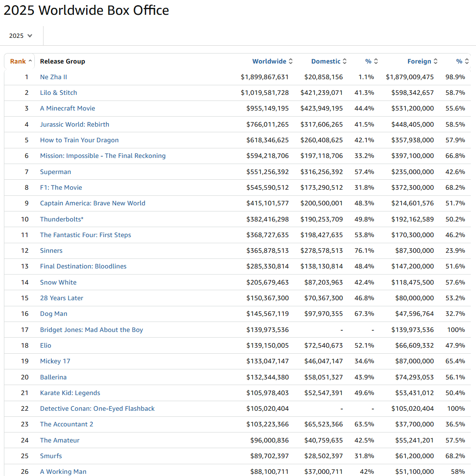Sort by Foreign column header

pyautogui.click(x=422, y=61)
